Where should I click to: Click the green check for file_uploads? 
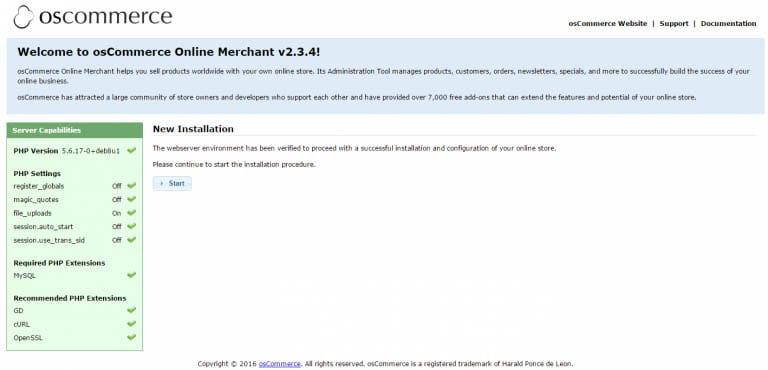(131, 213)
